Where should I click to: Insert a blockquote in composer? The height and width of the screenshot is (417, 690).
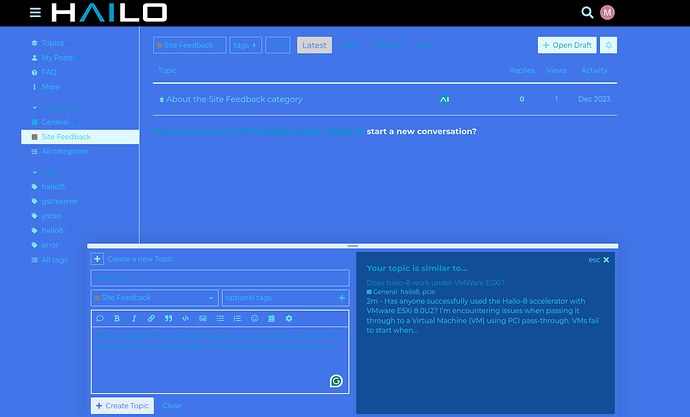(168, 318)
